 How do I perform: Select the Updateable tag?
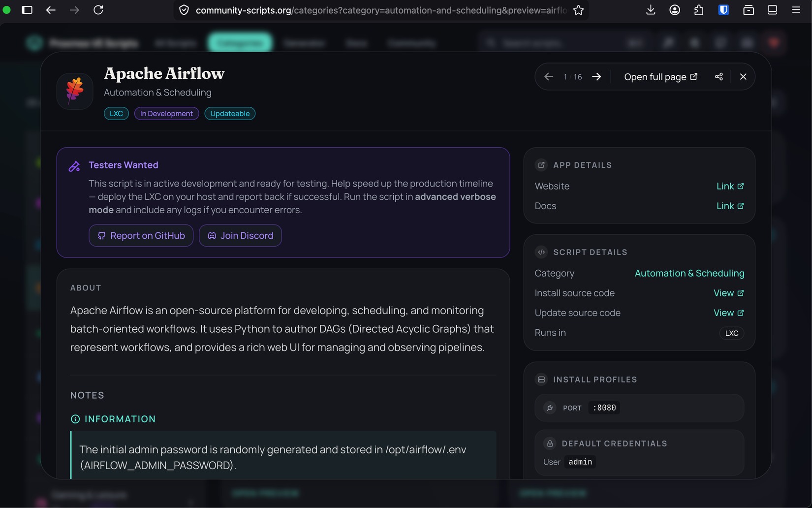point(230,114)
